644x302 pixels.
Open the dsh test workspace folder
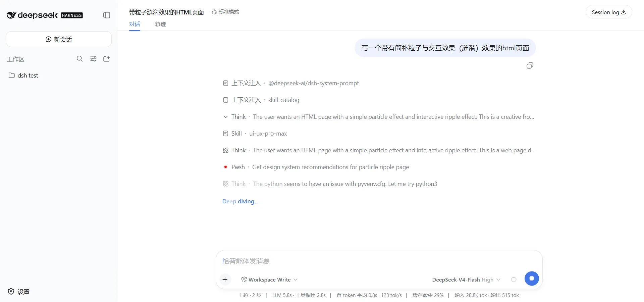click(23, 75)
